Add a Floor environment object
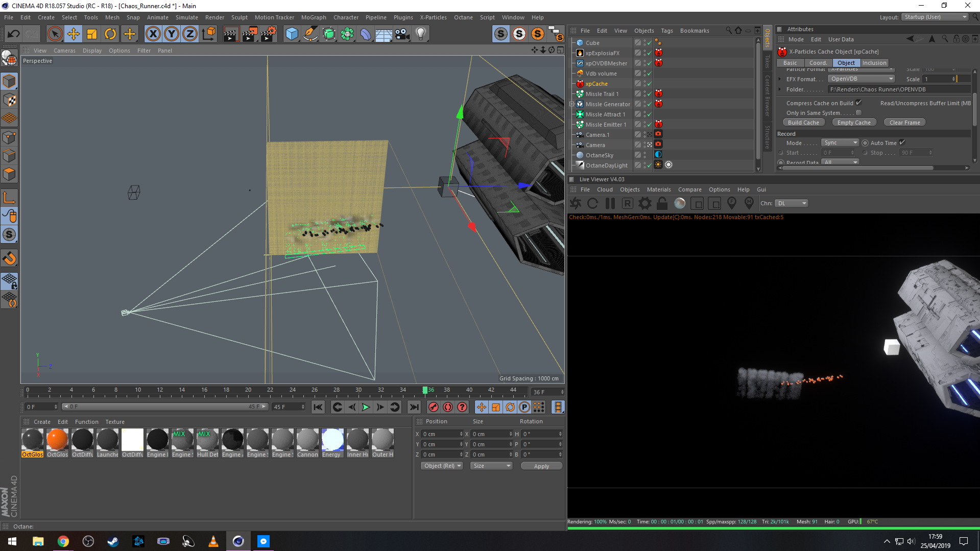980x551 pixels. click(x=384, y=34)
